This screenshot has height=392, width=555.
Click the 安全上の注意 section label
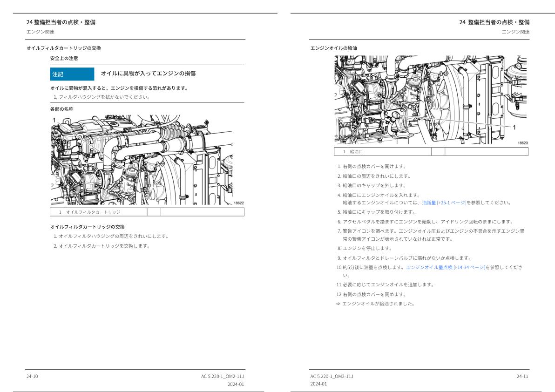pos(63,59)
